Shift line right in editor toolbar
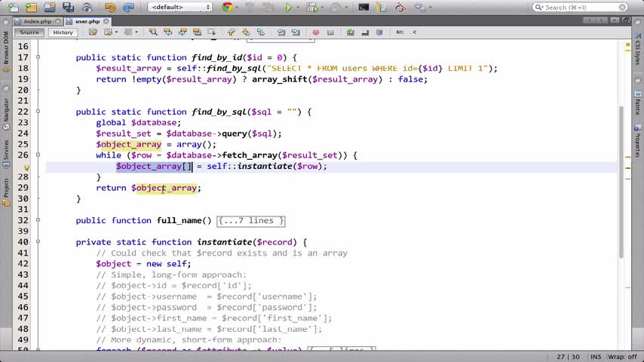644x362 pixels. click(x=296, y=32)
